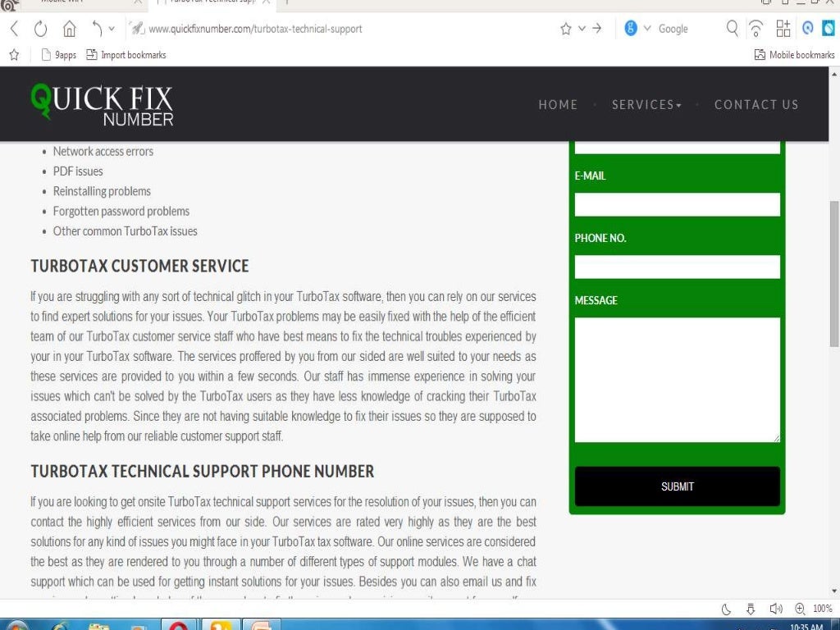Toggle night mode moon icon
The width and height of the screenshot is (840, 630).
coord(727,609)
